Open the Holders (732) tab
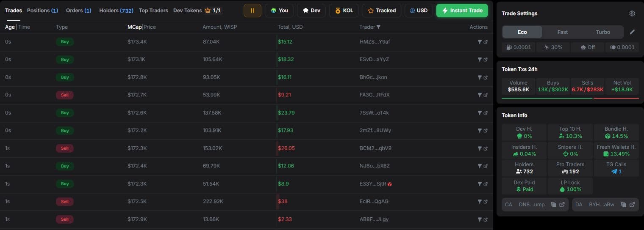This screenshot has width=644, height=230. tap(116, 11)
